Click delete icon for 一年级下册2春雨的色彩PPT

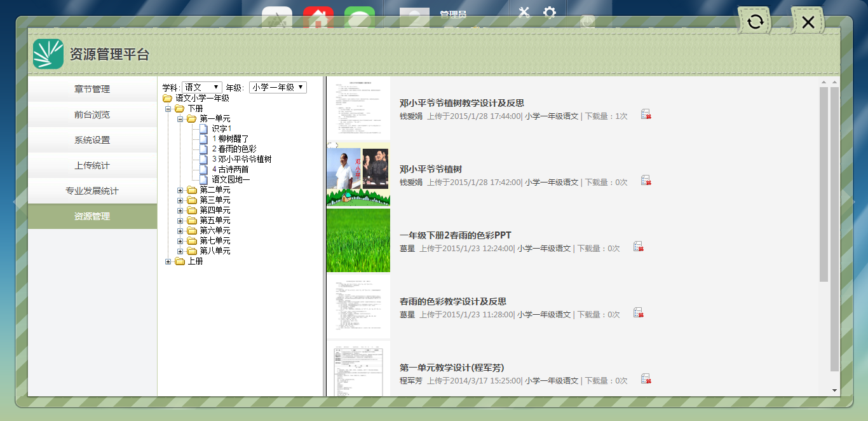click(x=638, y=247)
